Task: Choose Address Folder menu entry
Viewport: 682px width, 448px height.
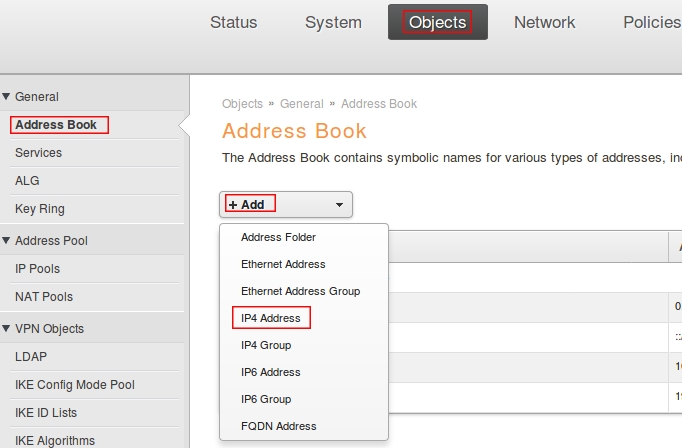Action: coord(278,237)
